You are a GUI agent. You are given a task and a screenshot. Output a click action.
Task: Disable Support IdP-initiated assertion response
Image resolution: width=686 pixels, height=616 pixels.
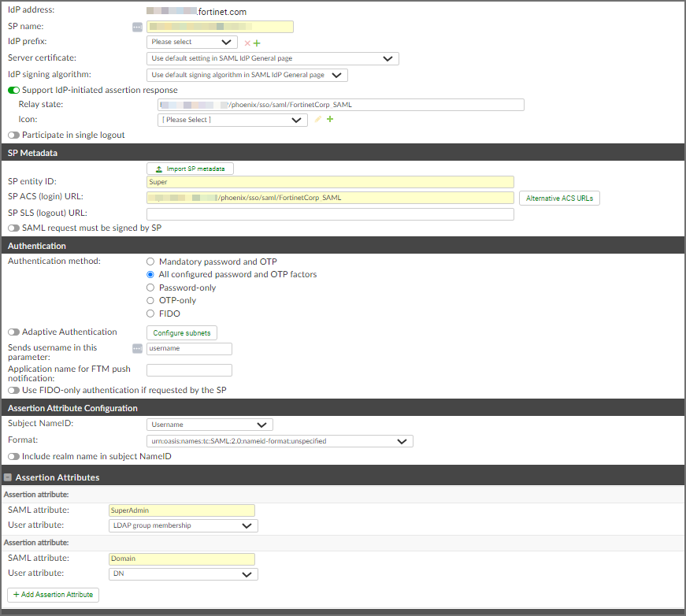coord(13,90)
